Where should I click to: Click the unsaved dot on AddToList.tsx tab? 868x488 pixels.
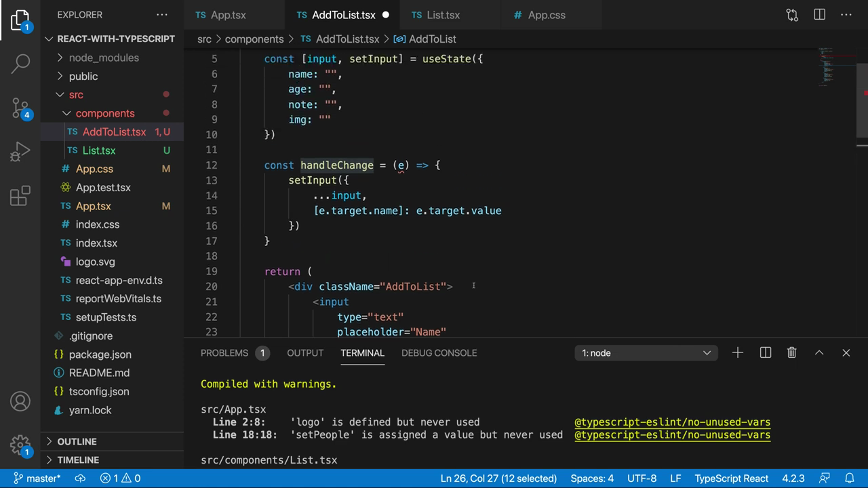pyautogui.click(x=386, y=15)
